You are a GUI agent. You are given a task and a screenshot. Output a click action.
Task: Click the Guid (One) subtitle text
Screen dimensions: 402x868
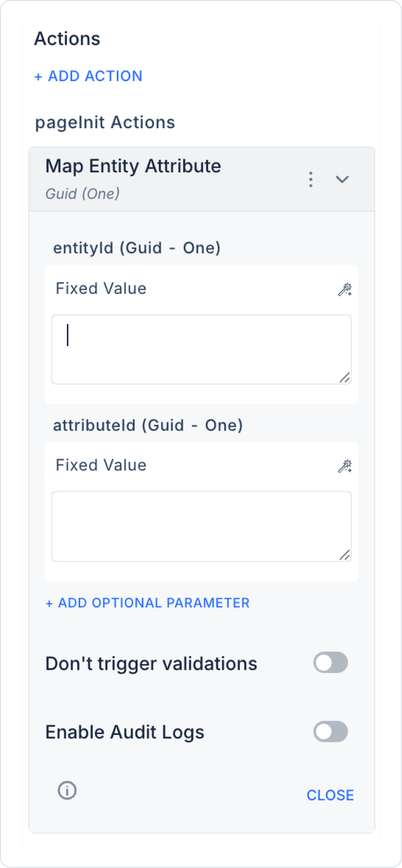pos(83,194)
